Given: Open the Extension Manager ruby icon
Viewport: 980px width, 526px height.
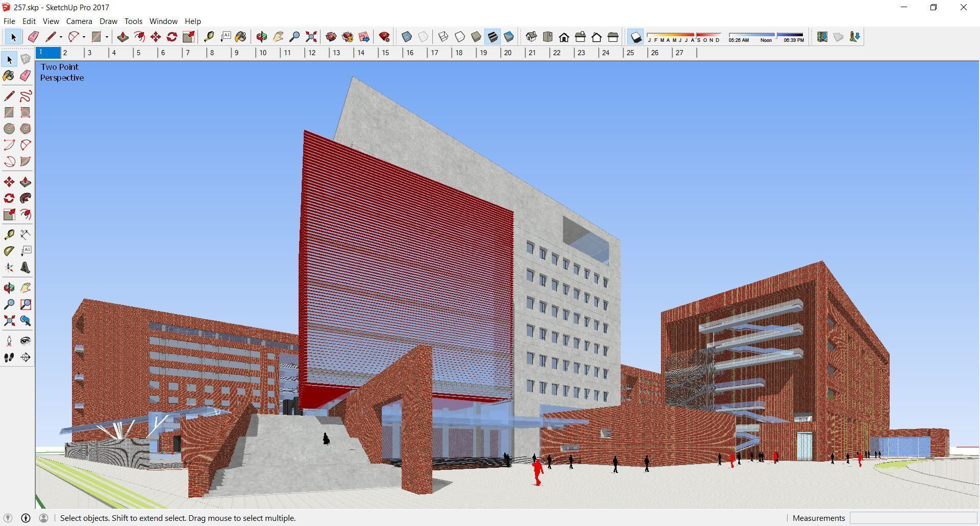Looking at the screenshot, I should [x=384, y=37].
